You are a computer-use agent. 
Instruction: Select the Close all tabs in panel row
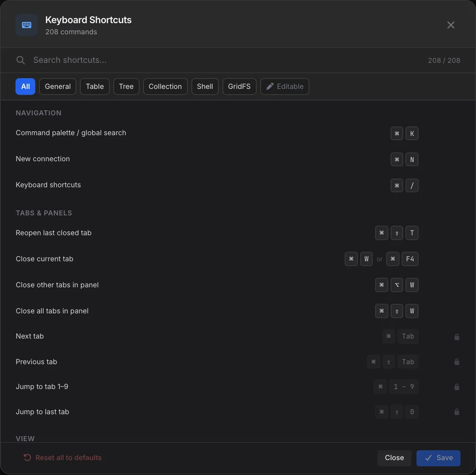click(238, 311)
